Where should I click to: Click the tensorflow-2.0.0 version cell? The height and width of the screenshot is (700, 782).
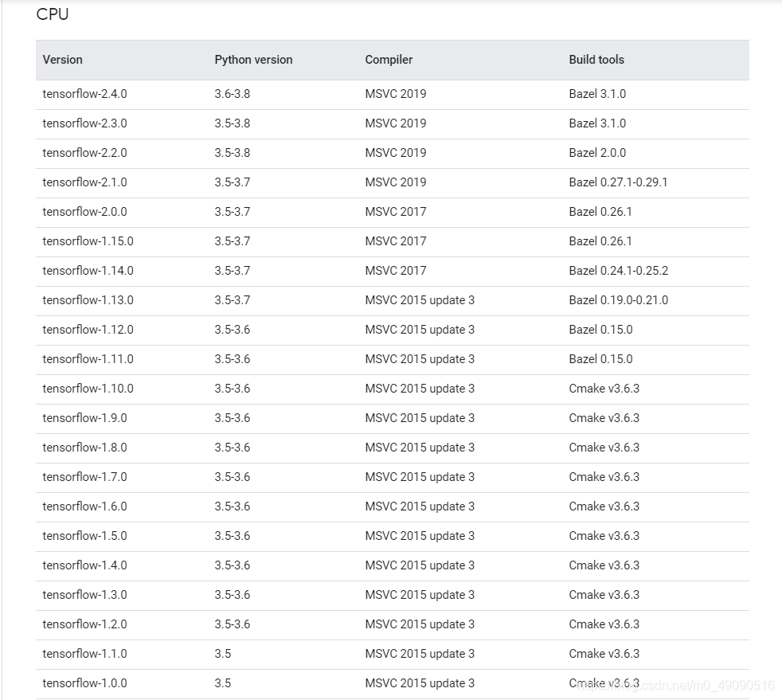(x=84, y=211)
